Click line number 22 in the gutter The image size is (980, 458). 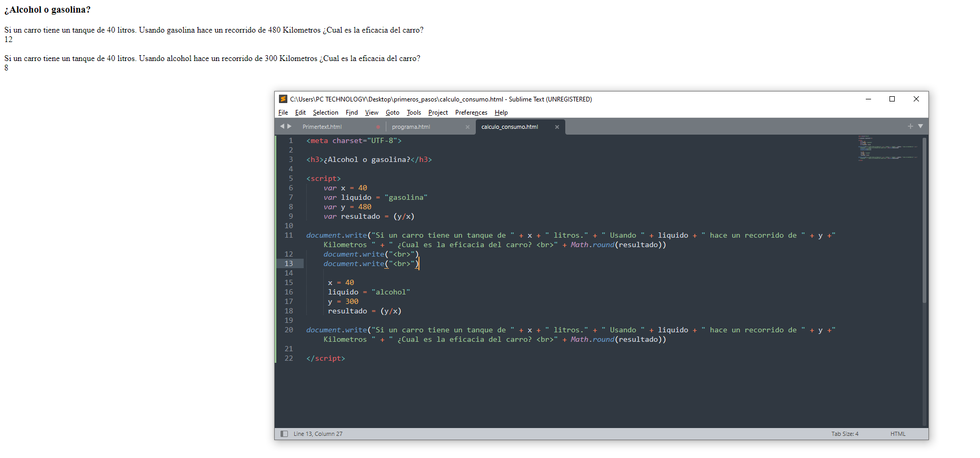click(x=289, y=358)
